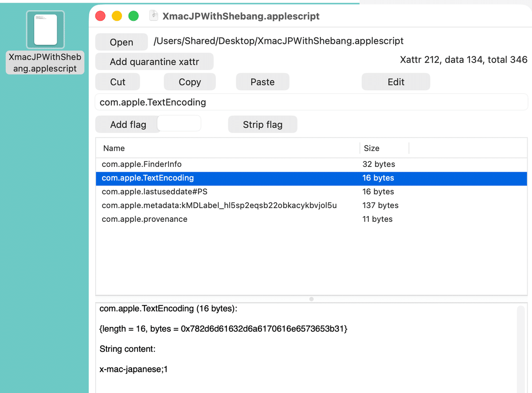Click the Open button

[x=121, y=42]
